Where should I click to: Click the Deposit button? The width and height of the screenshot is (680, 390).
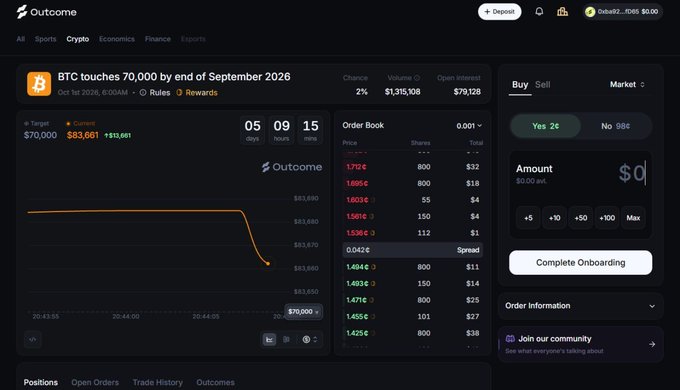pyautogui.click(x=500, y=12)
